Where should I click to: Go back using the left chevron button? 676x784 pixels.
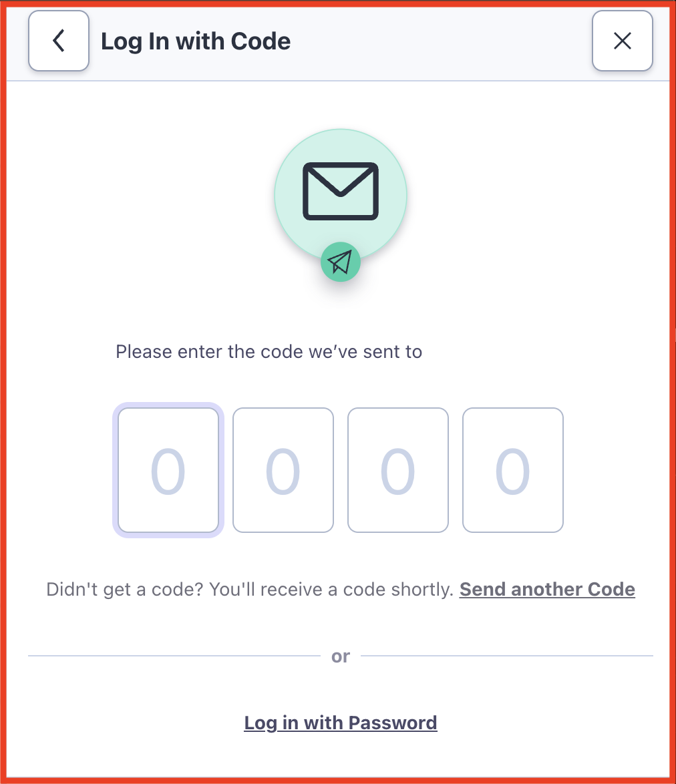click(x=59, y=41)
